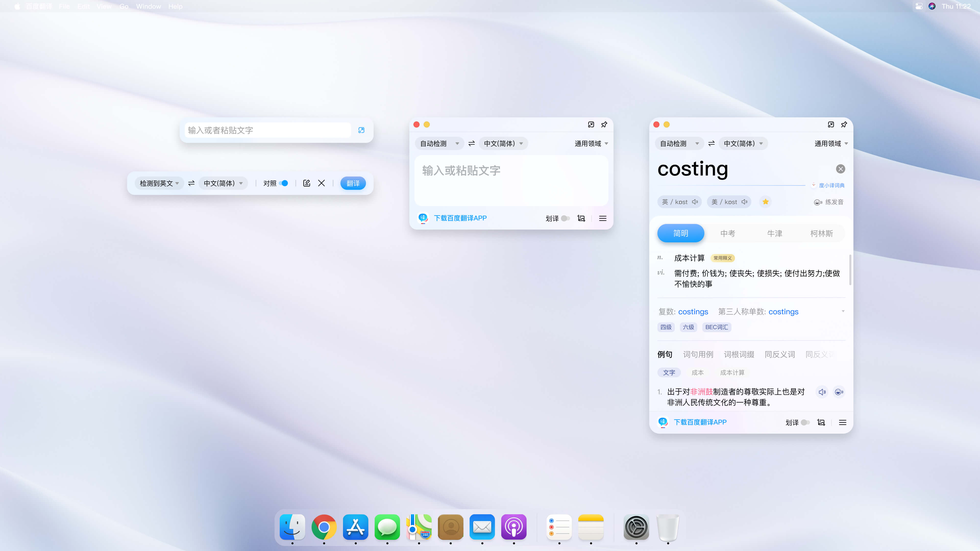Click the 练发音 pronunciation practice icon
Image resolution: width=980 pixels, height=551 pixels.
(x=818, y=202)
